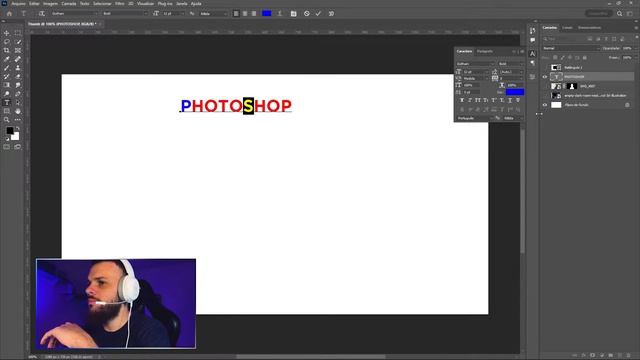Open the font size dropdown in options bar
Screen dimensions: 640x360
tap(173, 13)
